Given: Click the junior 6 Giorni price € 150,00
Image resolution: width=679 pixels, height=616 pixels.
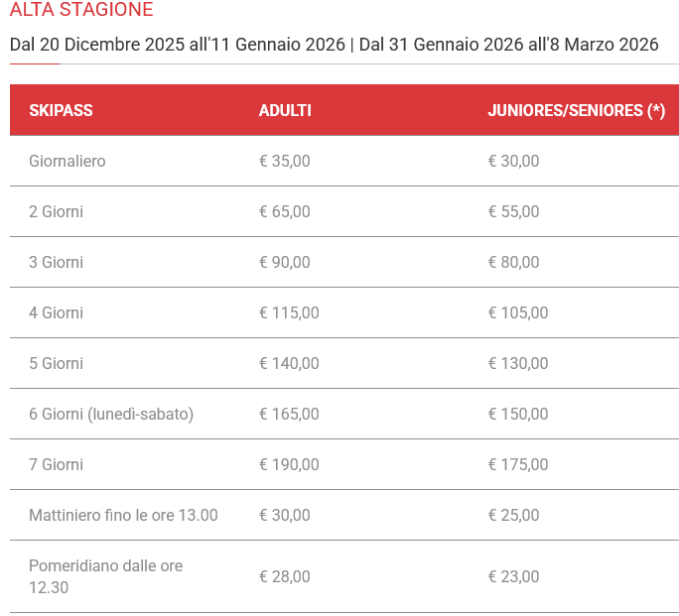Looking at the screenshot, I should 517,414.
